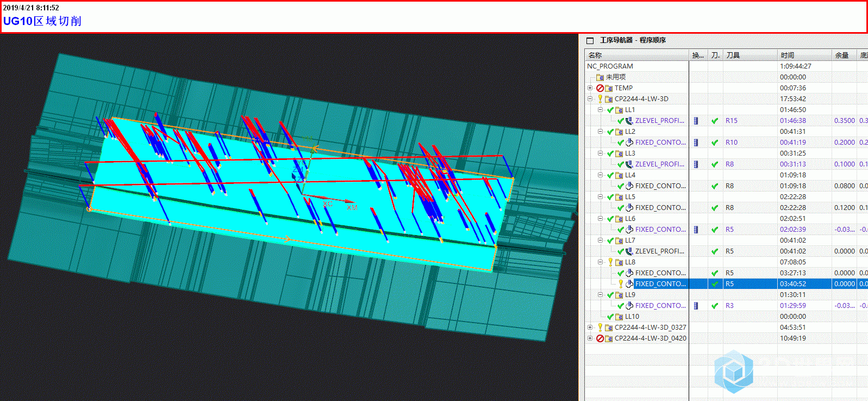The image size is (868, 401).
Task: Click the 余量 column header
Action: (845, 55)
